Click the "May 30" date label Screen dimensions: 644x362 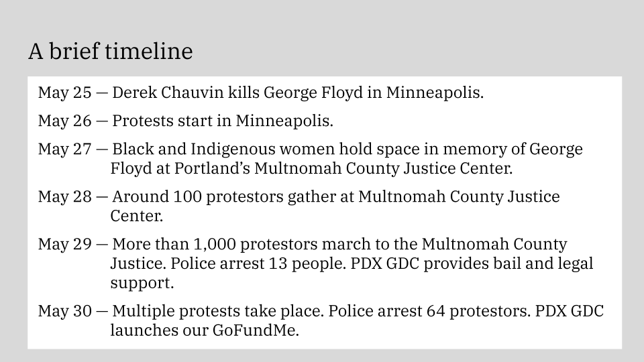64,312
